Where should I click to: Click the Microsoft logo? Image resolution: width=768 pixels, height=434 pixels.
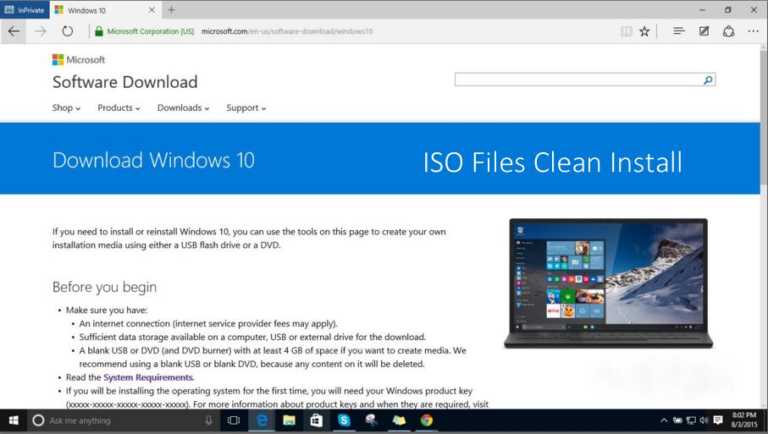click(78, 60)
